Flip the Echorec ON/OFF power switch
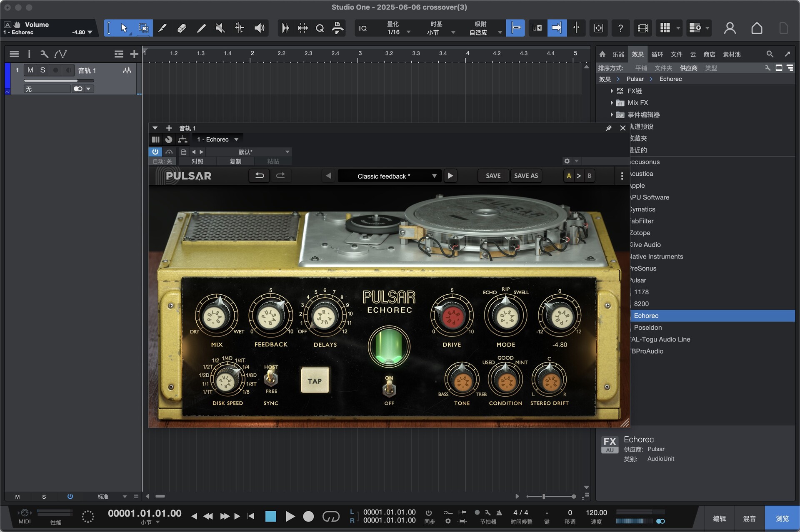800x532 pixels. tap(389, 389)
